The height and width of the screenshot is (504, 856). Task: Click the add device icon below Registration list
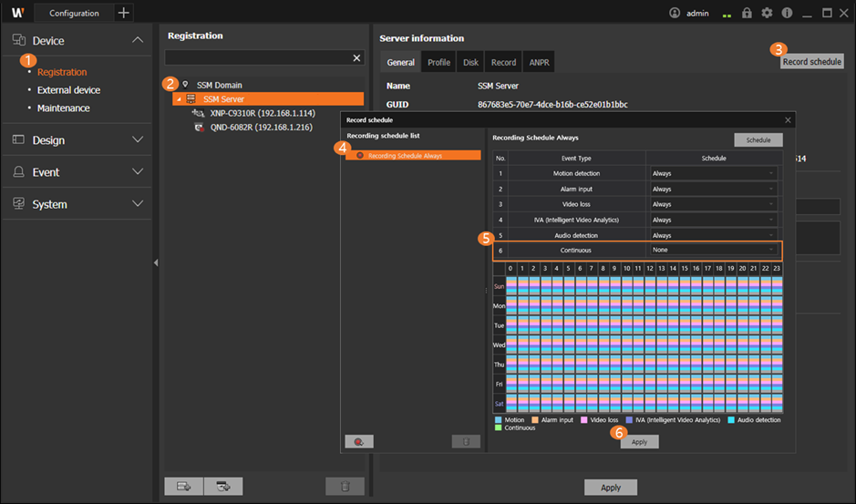(x=183, y=486)
